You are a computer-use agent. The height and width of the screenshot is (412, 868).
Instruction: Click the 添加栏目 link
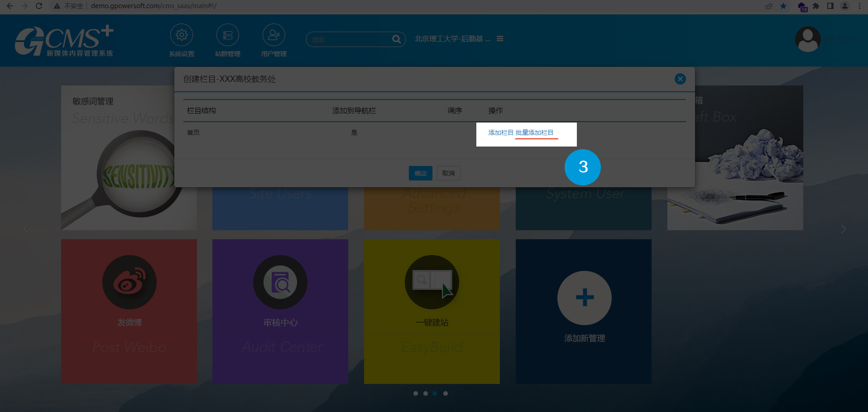500,133
